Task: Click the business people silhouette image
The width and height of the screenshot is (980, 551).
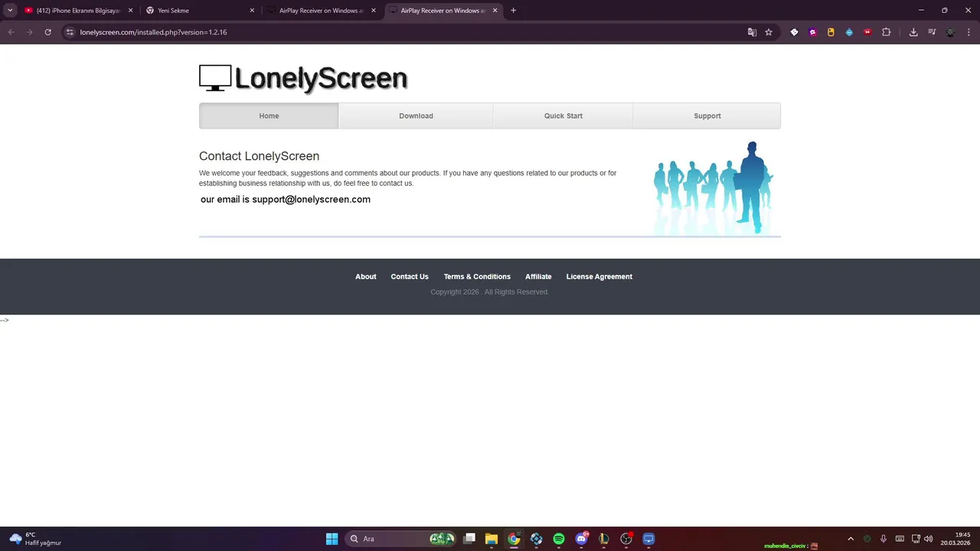Action: point(714,188)
